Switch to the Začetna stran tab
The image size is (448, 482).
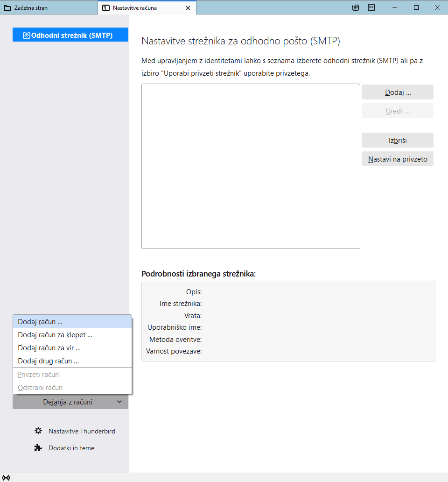[x=49, y=8]
